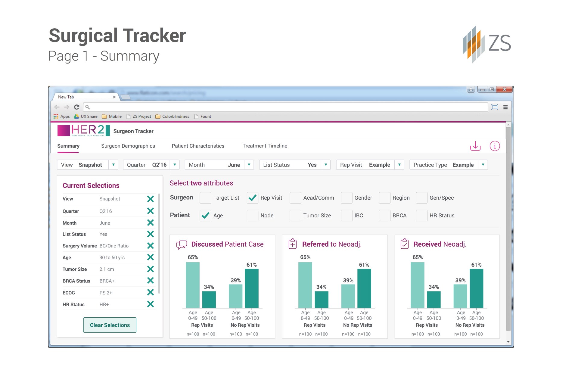Open the UX Share Drive bookmark
Viewport: 572px width, 392px height.
click(86, 117)
